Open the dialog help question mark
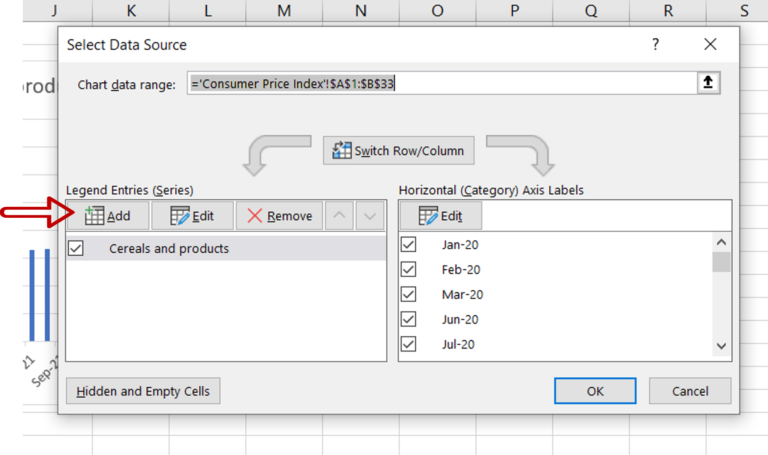Image resolution: width=768 pixels, height=455 pixels. (656, 45)
